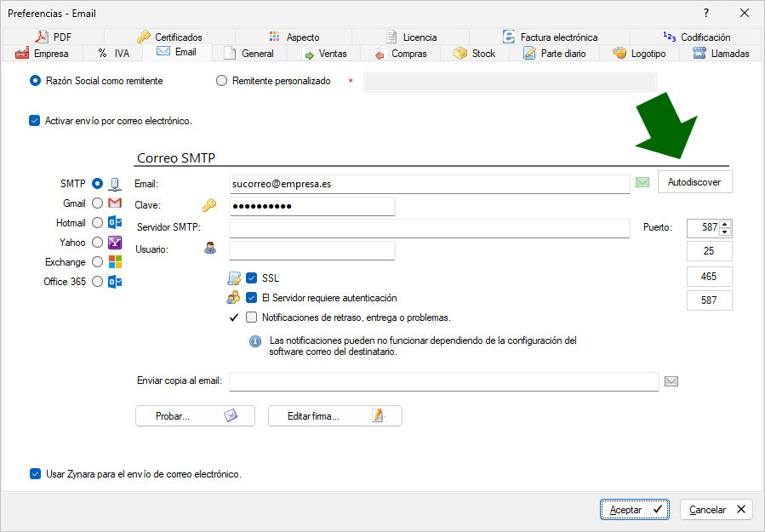Viewport: 765px width, 532px height.
Task: Click into the Servidor SMTP field
Action: click(x=429, y=228)
